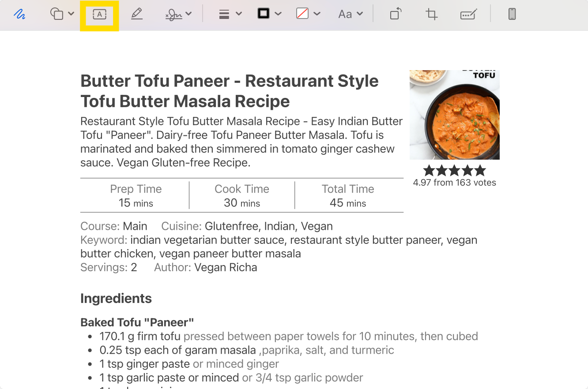The image size is (588, 389).
Task: Open the Border Color swatch picker
Action: (x=269, y=14)
